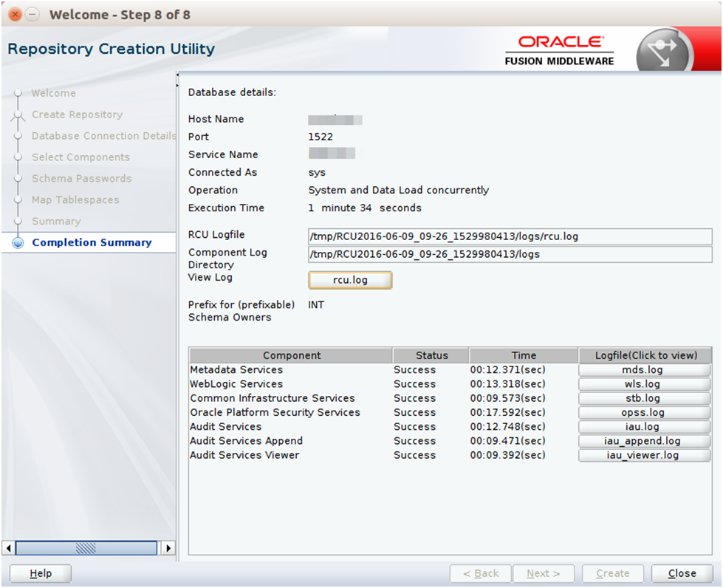
Task: Click the port value 1522
Action: click(321, 137)
